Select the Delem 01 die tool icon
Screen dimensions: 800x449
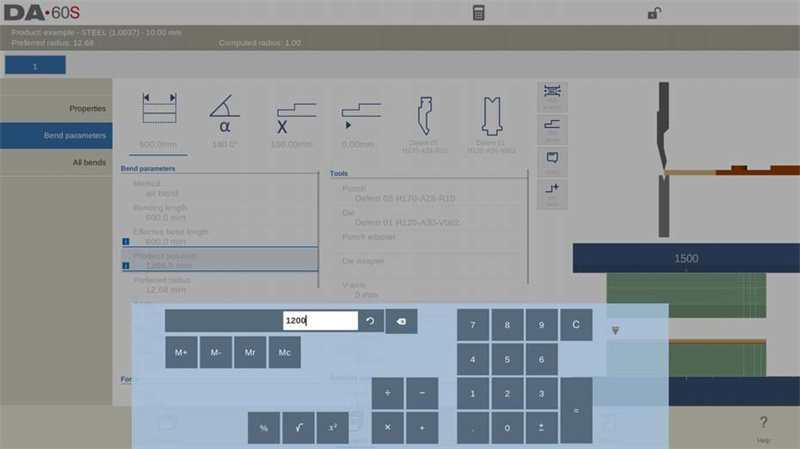point(491,125)
